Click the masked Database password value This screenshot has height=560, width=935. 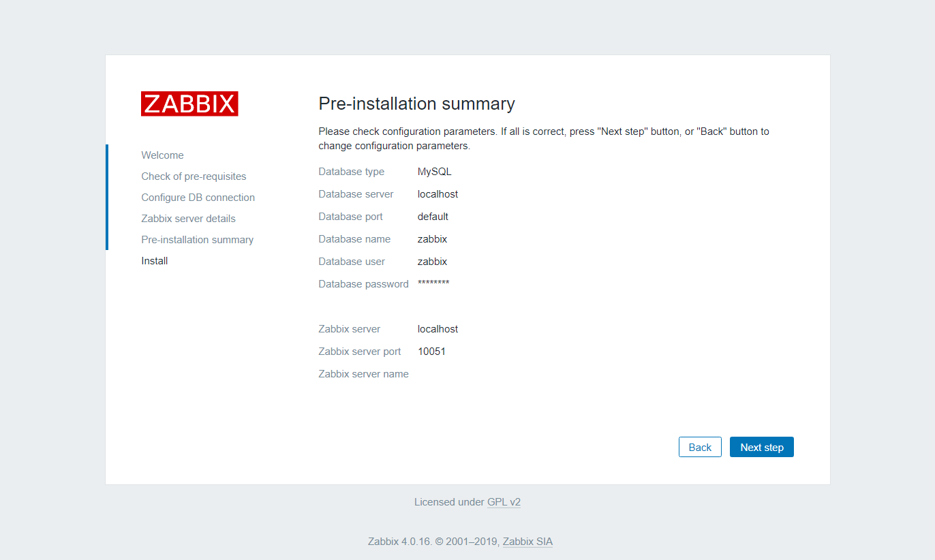pos(433,284)
